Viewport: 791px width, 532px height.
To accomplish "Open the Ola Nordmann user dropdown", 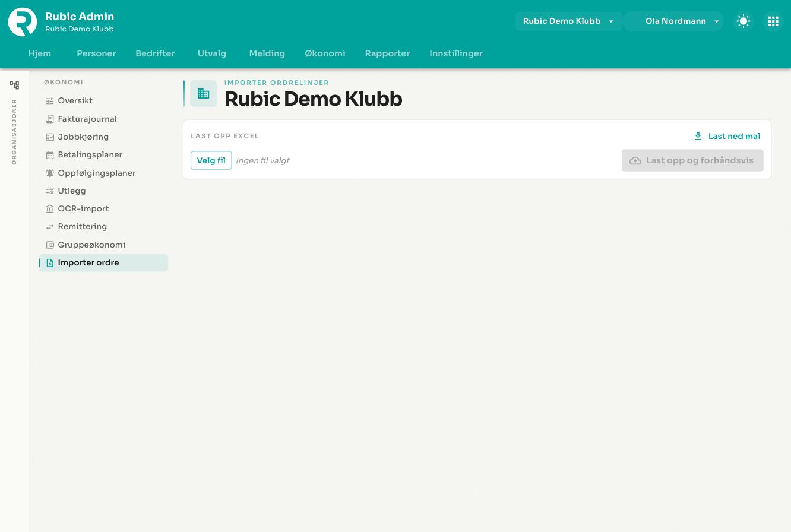I will coord(674,21).
